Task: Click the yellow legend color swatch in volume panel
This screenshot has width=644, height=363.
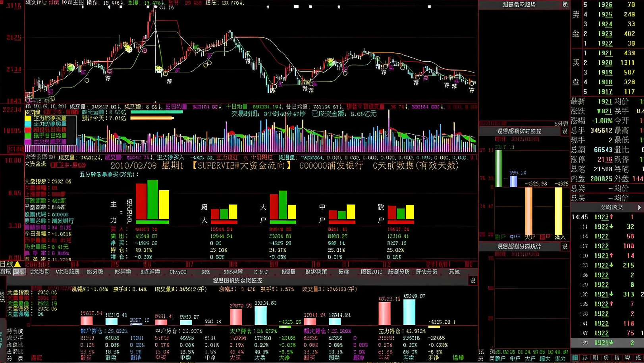Action: [28, 118]
